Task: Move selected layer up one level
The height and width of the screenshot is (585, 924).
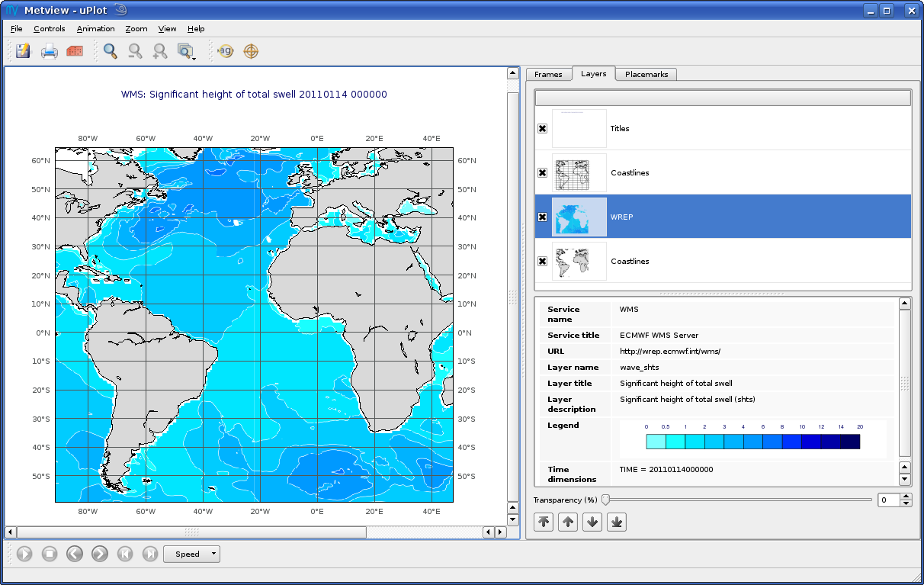Action: click(x=568, y=522)
